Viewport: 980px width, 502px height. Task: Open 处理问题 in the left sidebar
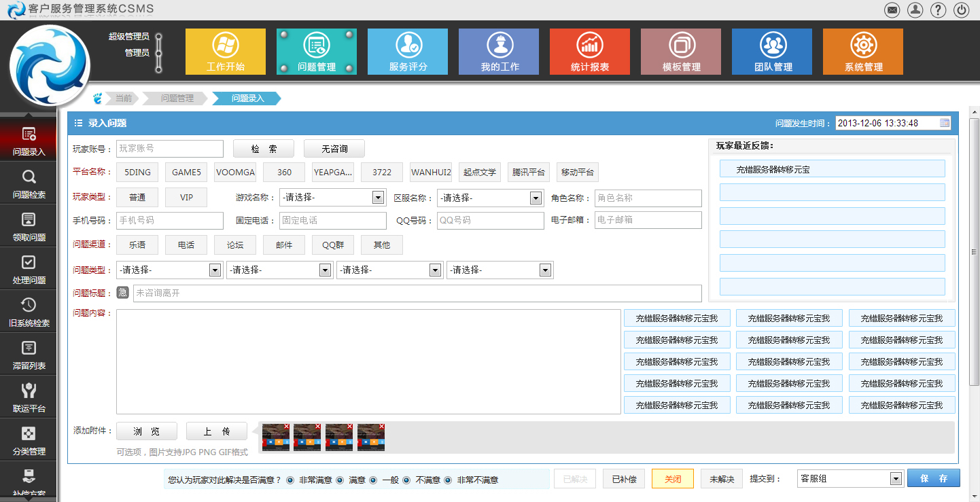29,269
